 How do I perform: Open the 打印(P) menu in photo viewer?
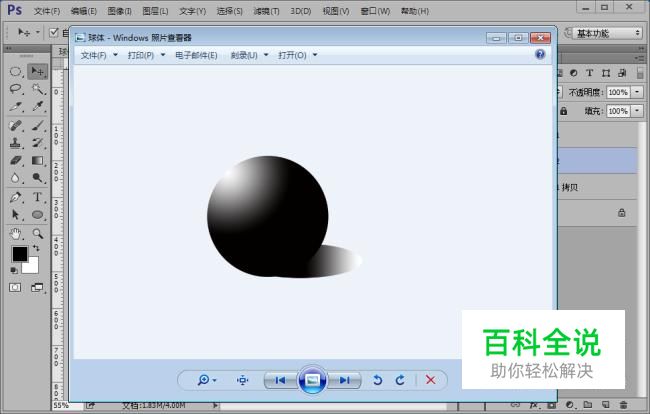click(x=145, y=55)
